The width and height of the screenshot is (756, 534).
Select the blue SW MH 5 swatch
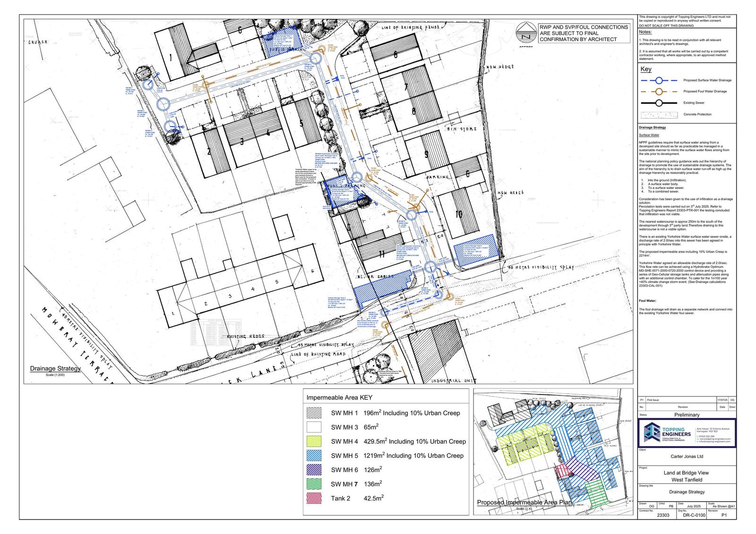tap(314, 456)
